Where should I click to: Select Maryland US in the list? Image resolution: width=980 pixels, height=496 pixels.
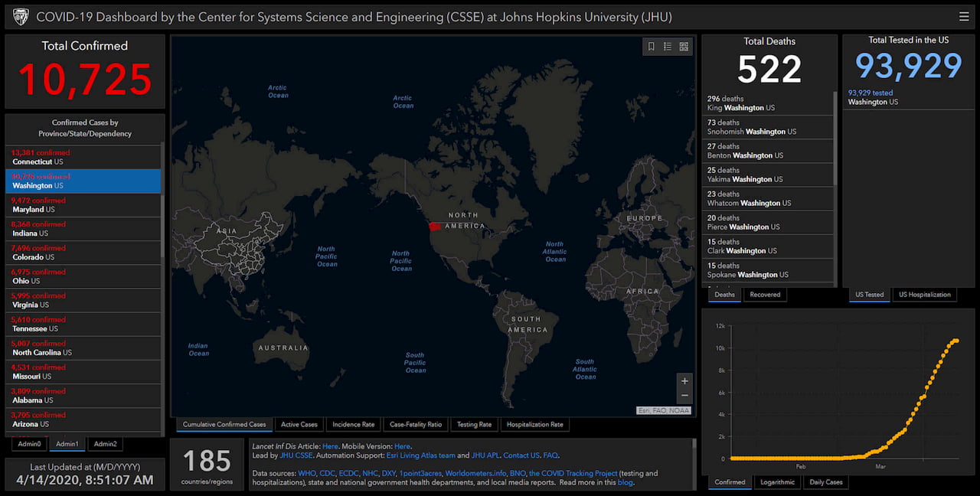tap(83, 204)
